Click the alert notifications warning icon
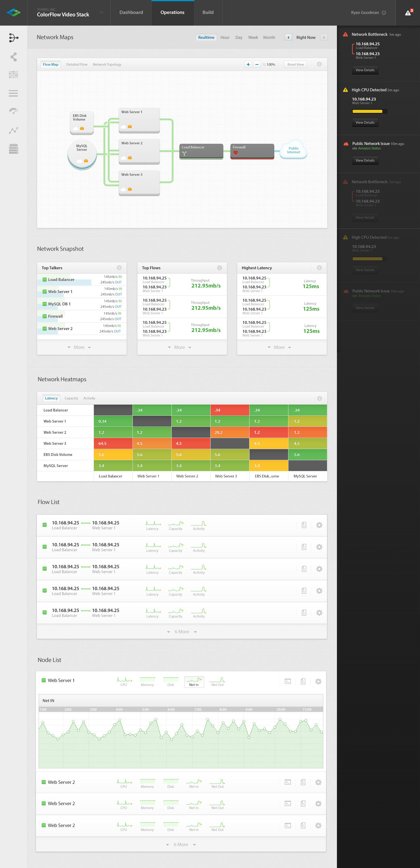420x868 pixels. 408,13
